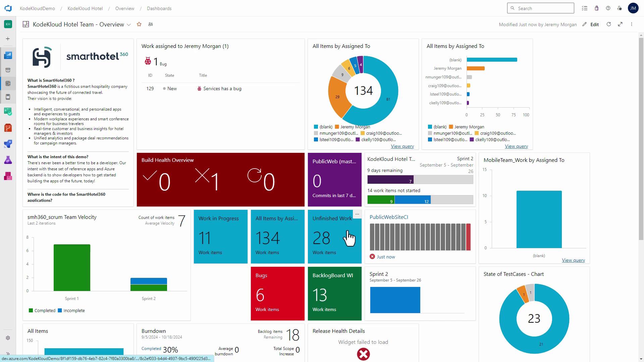Go to the Overview breadcrumb
The image size is (644, 362).
[125, 8]
